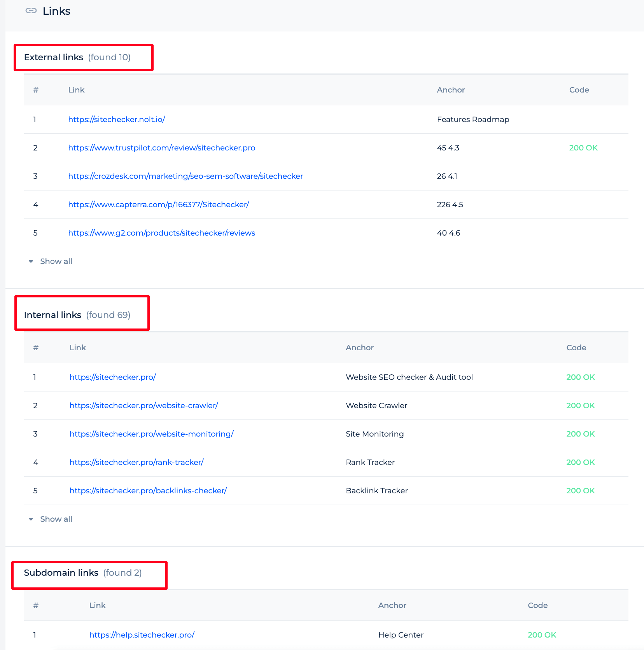The height and width of the screenshot is (650, 644).
Task: Open the website-monitoring internal link
Action: click(152, 434)
